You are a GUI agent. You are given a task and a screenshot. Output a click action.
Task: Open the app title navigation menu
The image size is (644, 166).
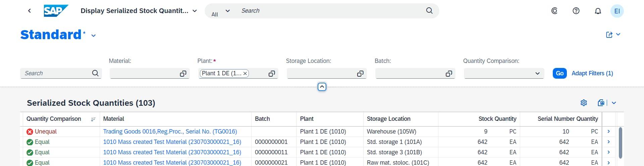(x=195, y=11)
